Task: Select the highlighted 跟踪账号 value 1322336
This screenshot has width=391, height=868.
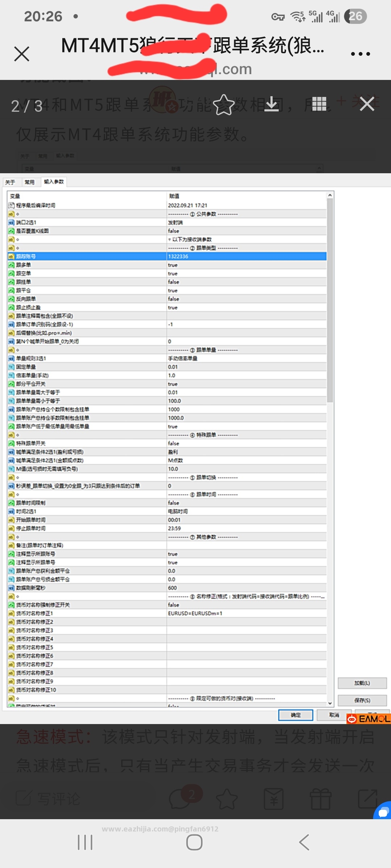Action: tap(247, 256)
